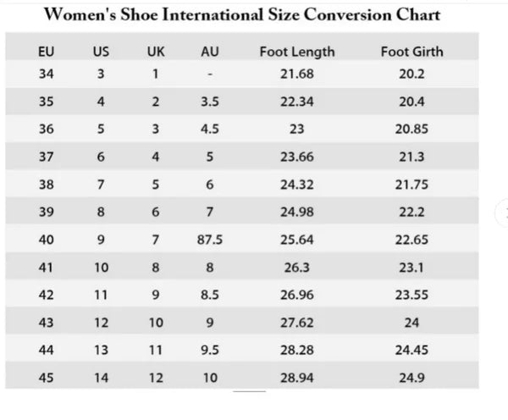Click EU size 34 in the chart
Image resolution: width=508 pixels, height=420 pixels.
tap(47, 74)
